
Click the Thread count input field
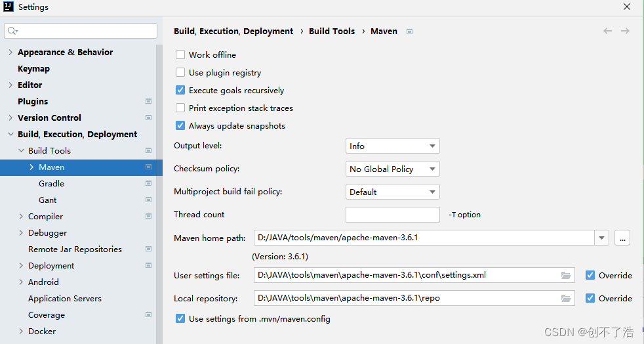(x=392, y=215)
